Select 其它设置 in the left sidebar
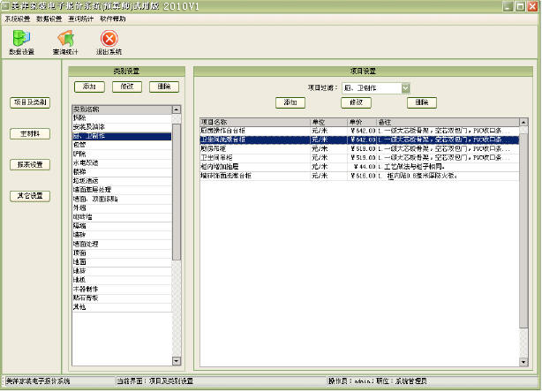 (29, 195)
